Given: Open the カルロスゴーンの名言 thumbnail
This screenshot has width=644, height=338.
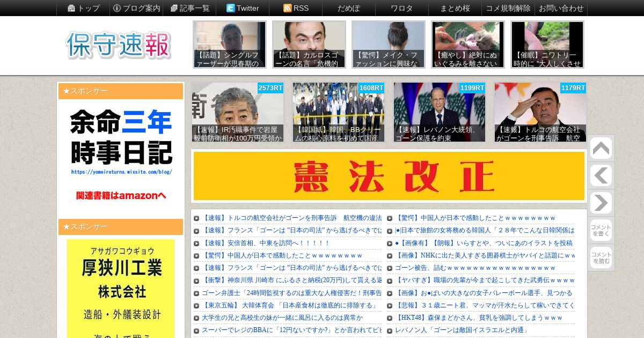Looking at the screenshot, I should (x=309, y=45).
